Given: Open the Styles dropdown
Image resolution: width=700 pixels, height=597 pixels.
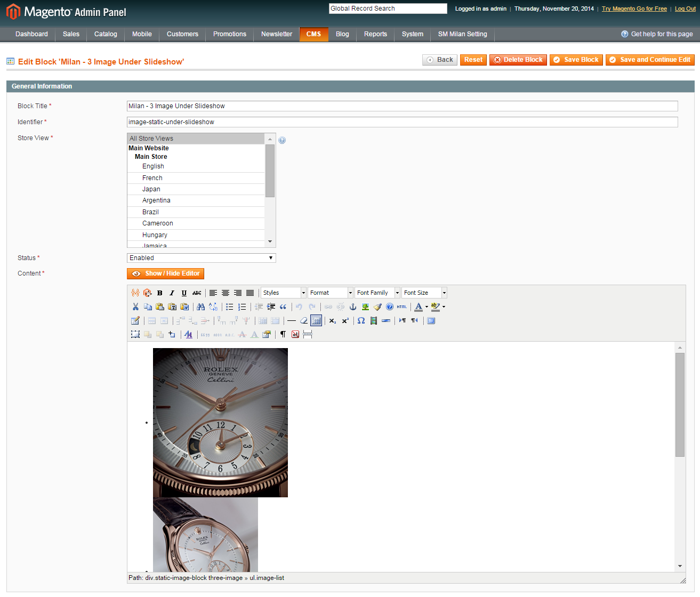Looking at the screenshot, I should [x=284, y=293].
